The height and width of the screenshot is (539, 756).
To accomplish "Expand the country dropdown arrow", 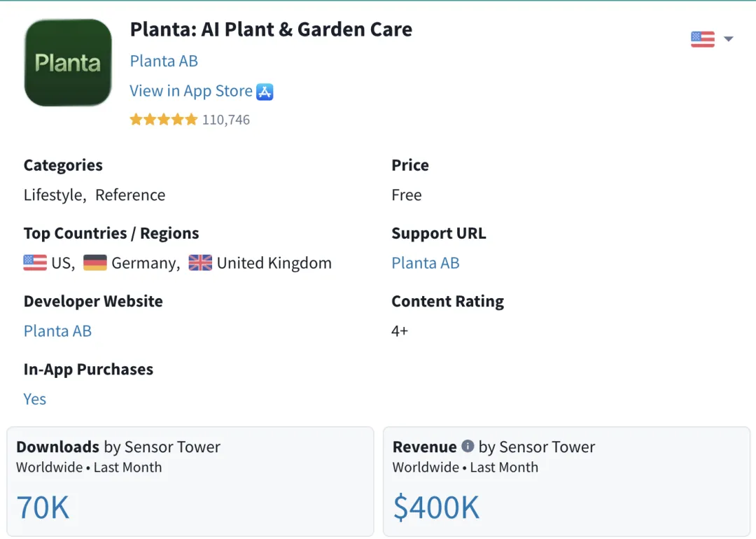I will point(729,39).
